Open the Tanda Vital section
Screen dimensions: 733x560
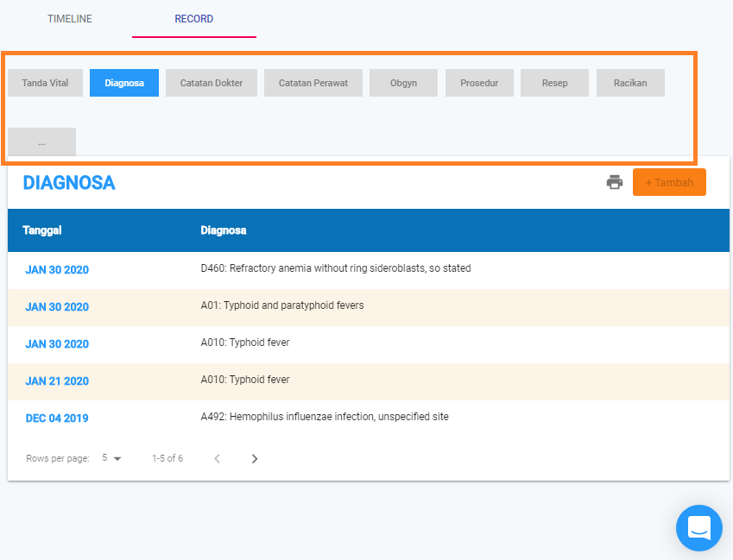[45, 83]
